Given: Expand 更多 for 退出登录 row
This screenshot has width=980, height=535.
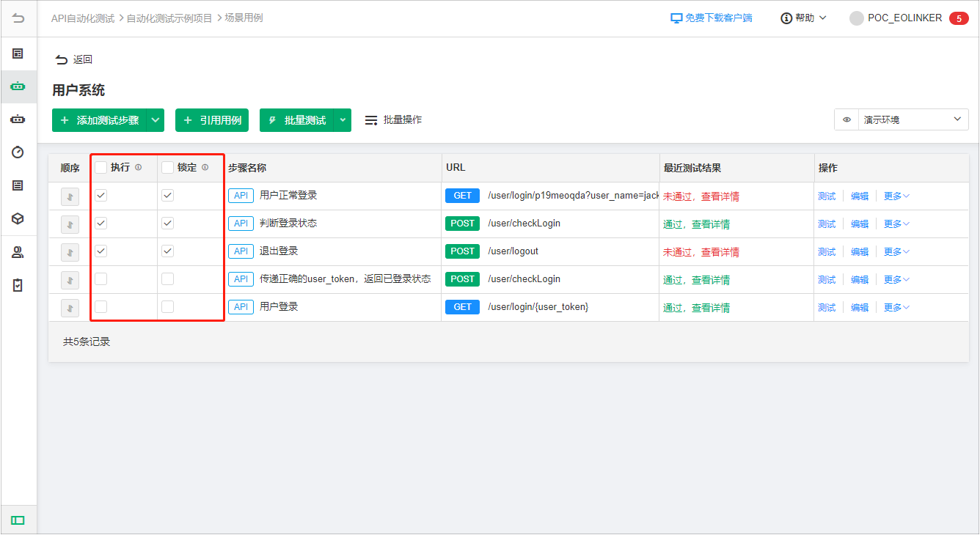Looking at the screenshot, I should [896, 252].
